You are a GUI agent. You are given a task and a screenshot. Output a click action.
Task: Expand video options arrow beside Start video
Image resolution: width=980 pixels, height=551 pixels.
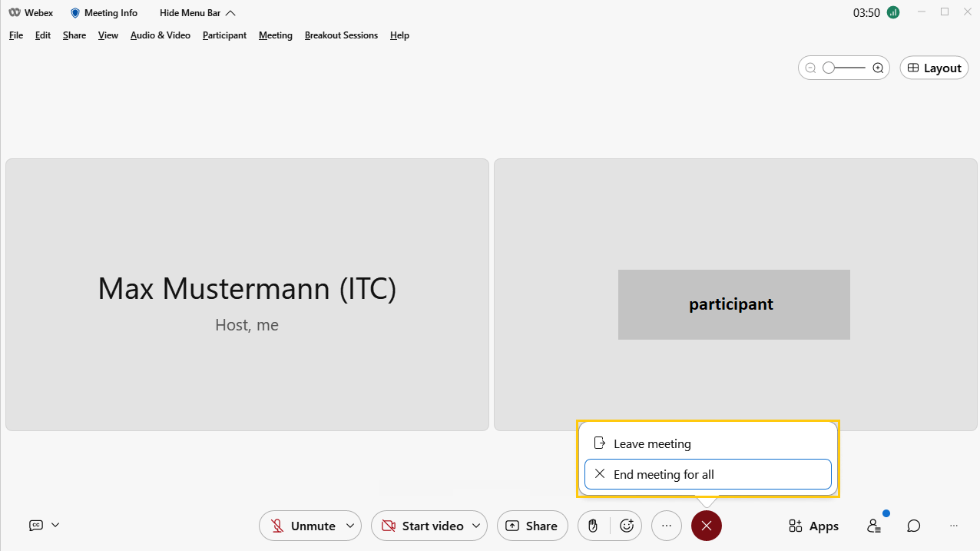476,526
